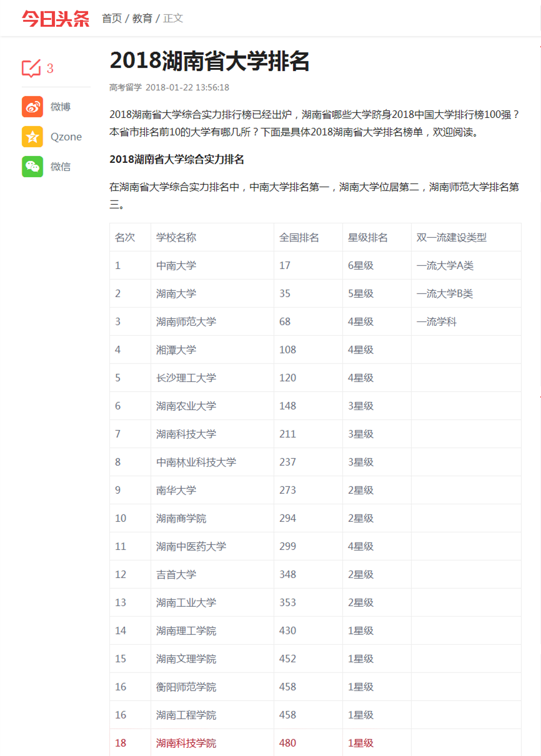Click the 今日头条 logo
Viewport: 541px width, 756px height.
pyautogui.click(x=56, y=18)
